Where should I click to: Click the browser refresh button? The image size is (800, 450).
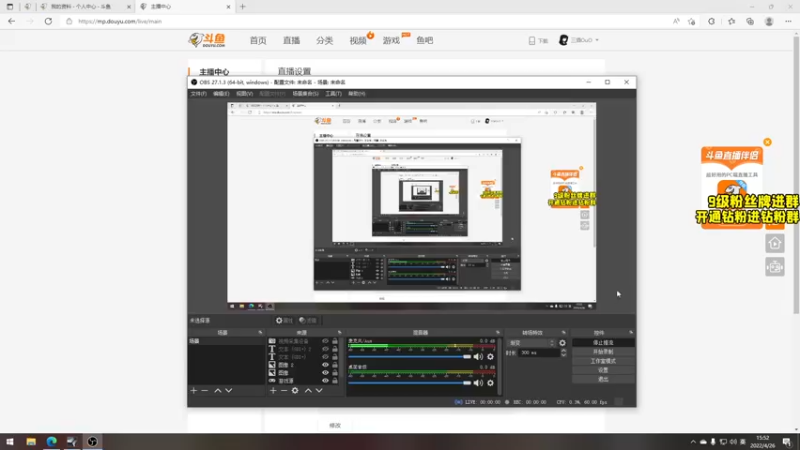pos(48,21)
